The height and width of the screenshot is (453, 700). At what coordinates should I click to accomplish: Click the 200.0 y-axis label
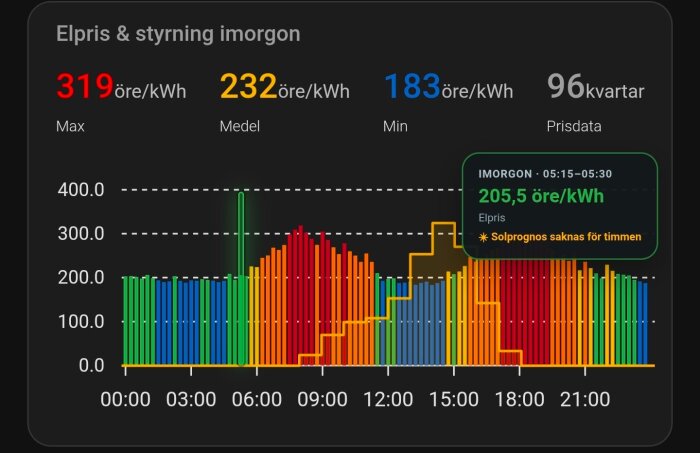[81, 278]
